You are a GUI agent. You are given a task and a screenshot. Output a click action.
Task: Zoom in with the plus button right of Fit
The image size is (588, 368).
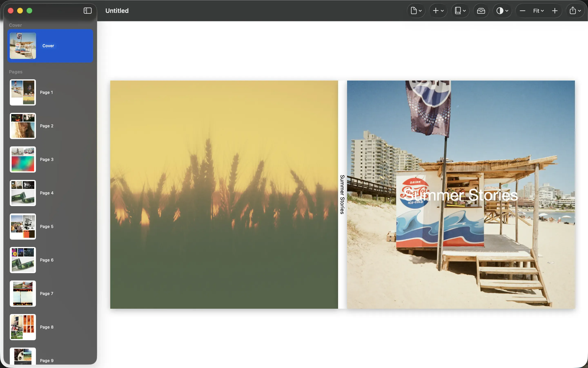pyautogui.click(x=555, y=11)
